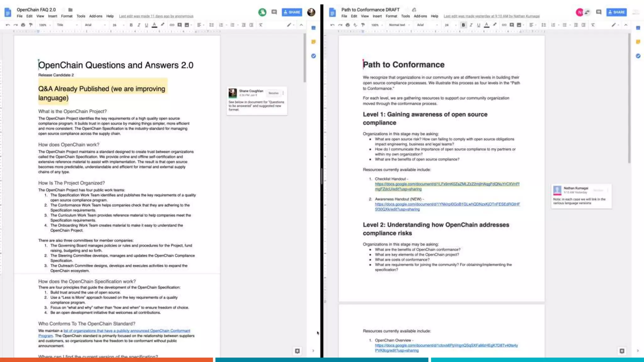The image size is (644, 362).
Task: Select paint format tool in left document
Action: (31, 25)
